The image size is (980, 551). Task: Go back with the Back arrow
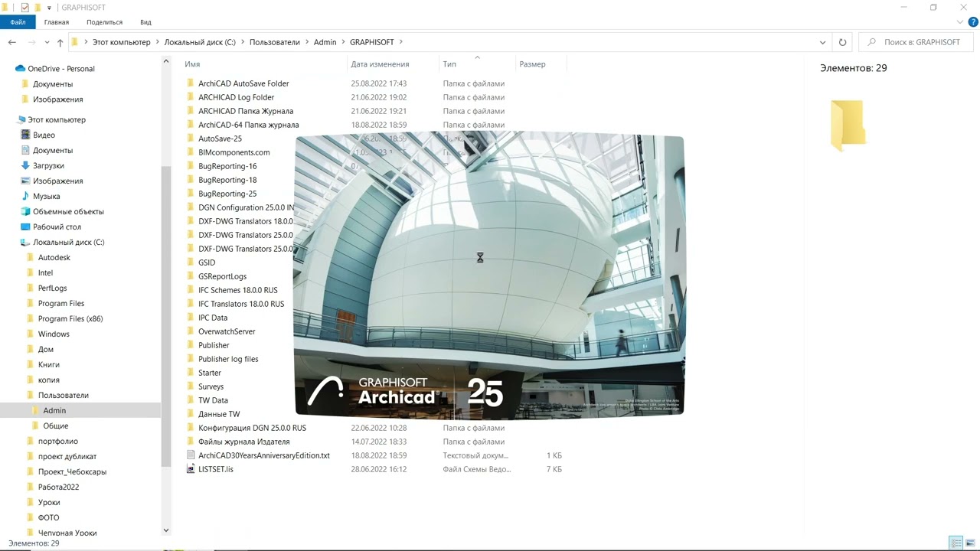pos(12,42)
